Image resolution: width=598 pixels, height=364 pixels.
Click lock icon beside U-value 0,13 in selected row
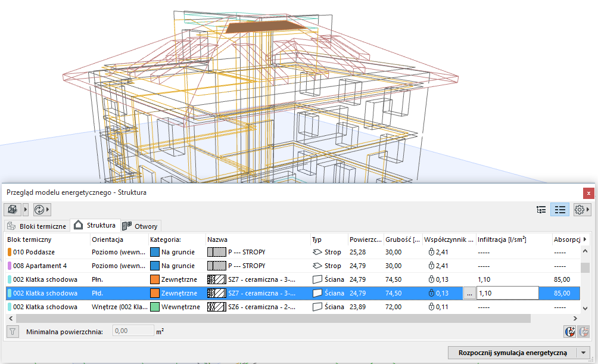[x=431, y=293]
